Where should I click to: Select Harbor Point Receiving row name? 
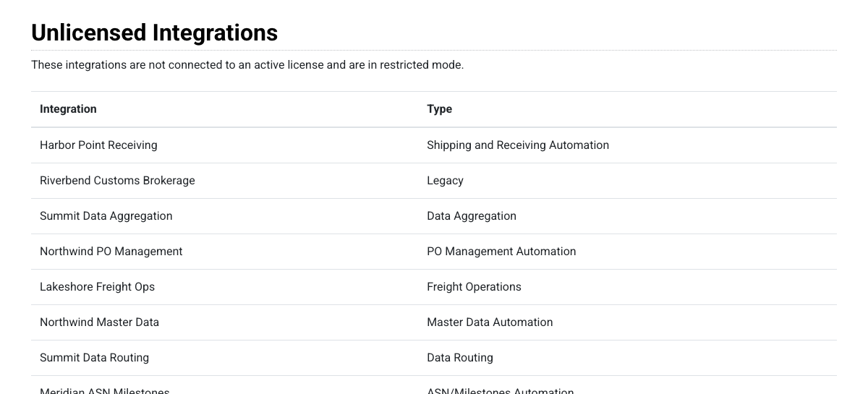tap(98, 145)
